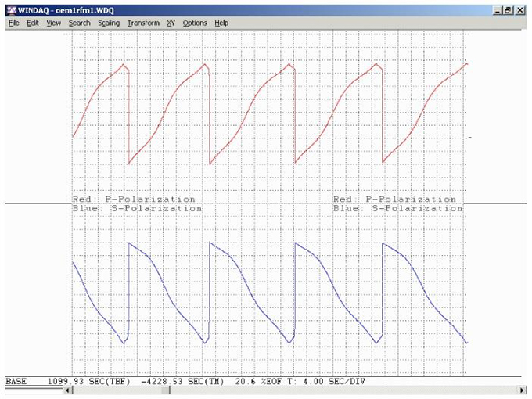Click the WINDAQ application icon in title bar

[x=12, y=10]
